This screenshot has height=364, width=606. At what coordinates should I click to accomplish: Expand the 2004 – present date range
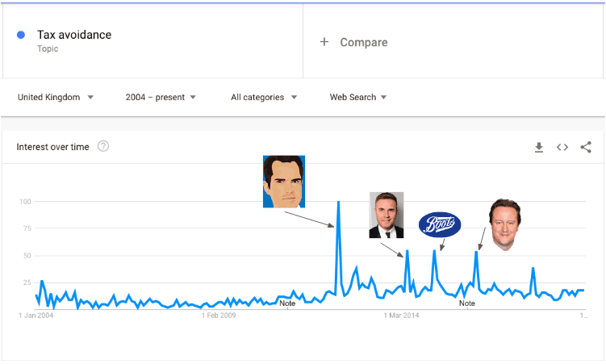coord(161,98)
